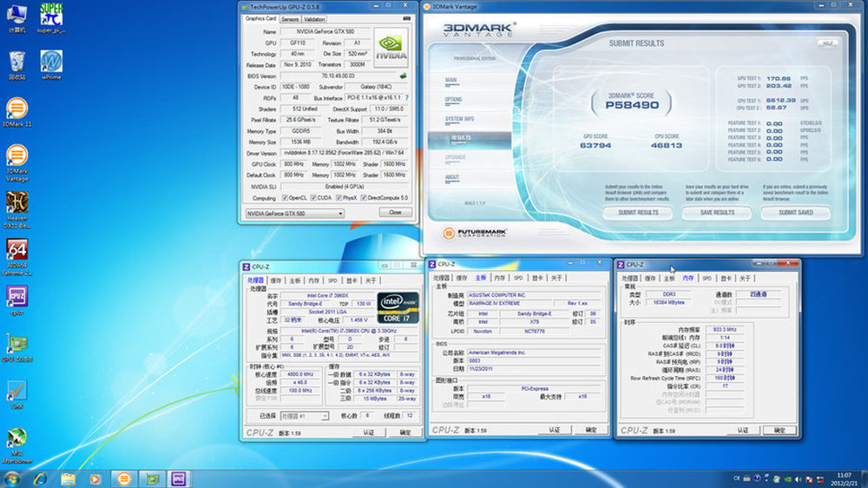The image size is (868, 488).
Task: Open MAIN section in 3DMark Vantage
Action: tap(451, 81)
